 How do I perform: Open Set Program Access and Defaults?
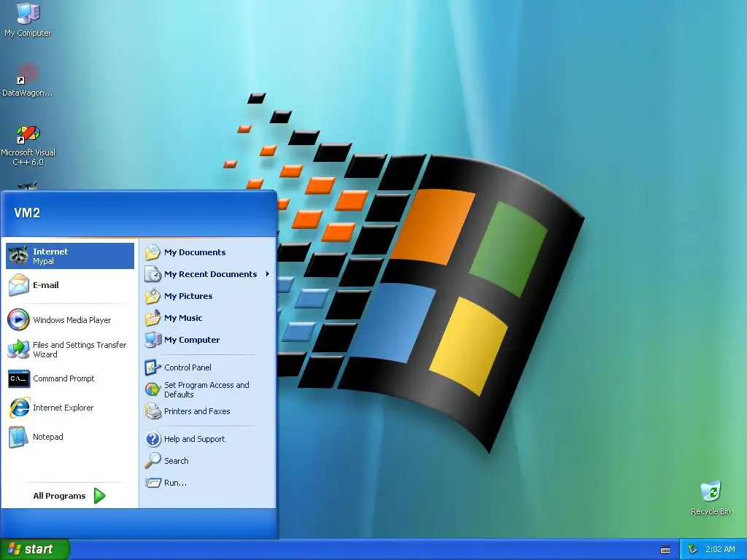[208, 389]
